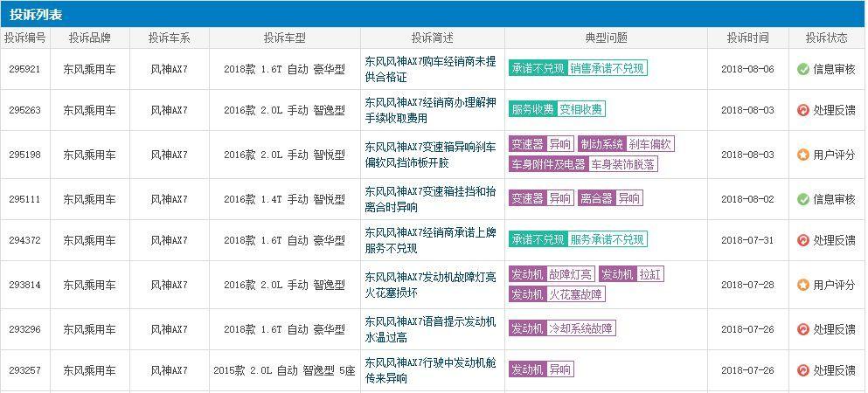The height and width of the screenshot is (393, 868).
Task: Click green check icon for complaint 295921
Action: [803, 69]
